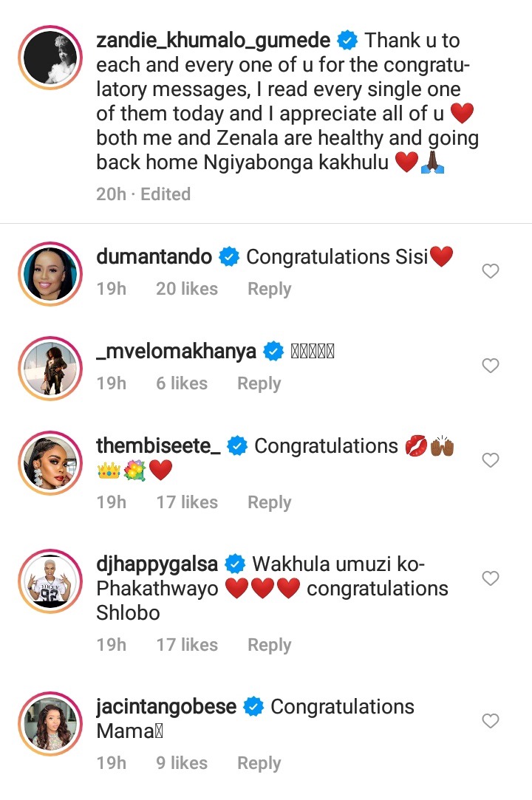
Task: Open dumantando's profile avatar
Action: pos(50,274)
